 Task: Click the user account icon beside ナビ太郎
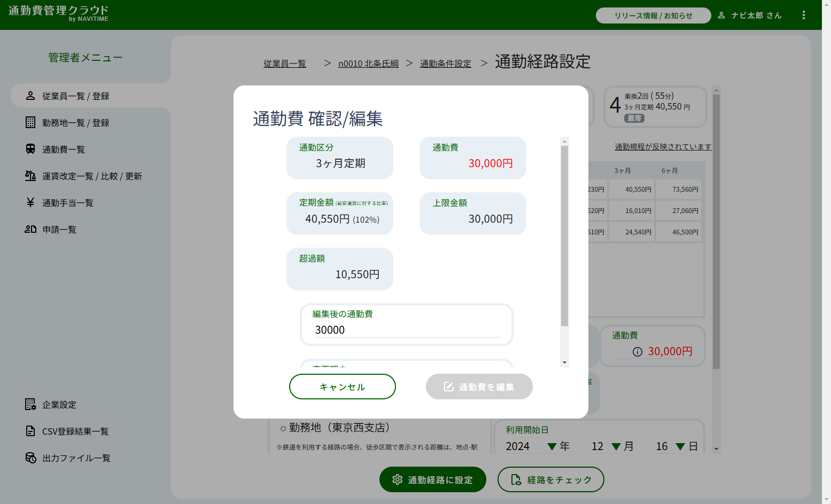pos(721,15)
